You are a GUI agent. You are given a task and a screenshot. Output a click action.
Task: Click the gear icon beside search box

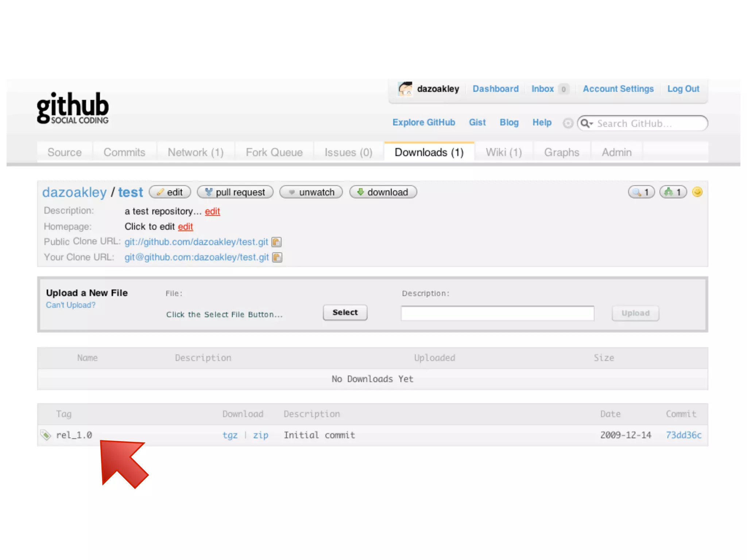click(568, 123)
